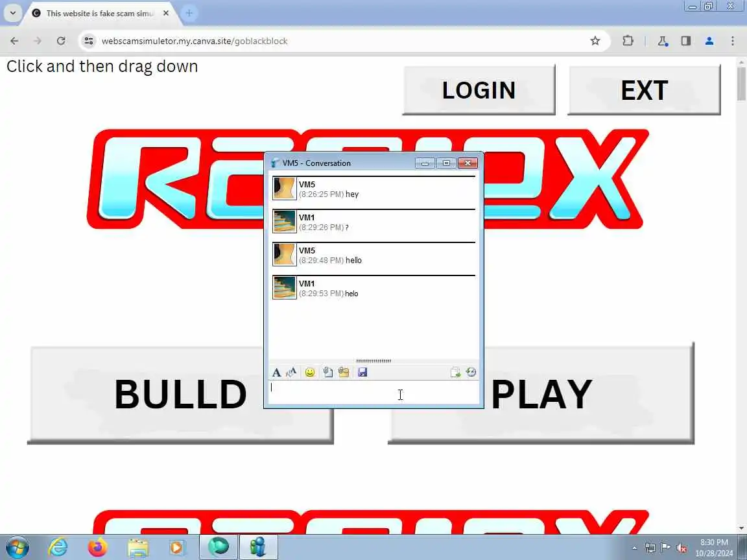Screen dimensions: 747x560
Task: Toggle the Chrome side panel
Action: pyautogui.click(x=685, y=41)
